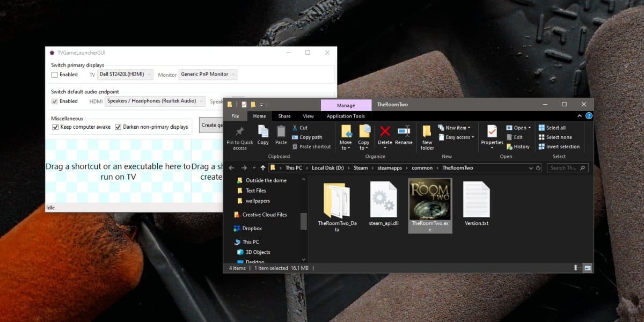644x322 pixels.
Task: Uncheck Keep computer awake
Action: 55,127
